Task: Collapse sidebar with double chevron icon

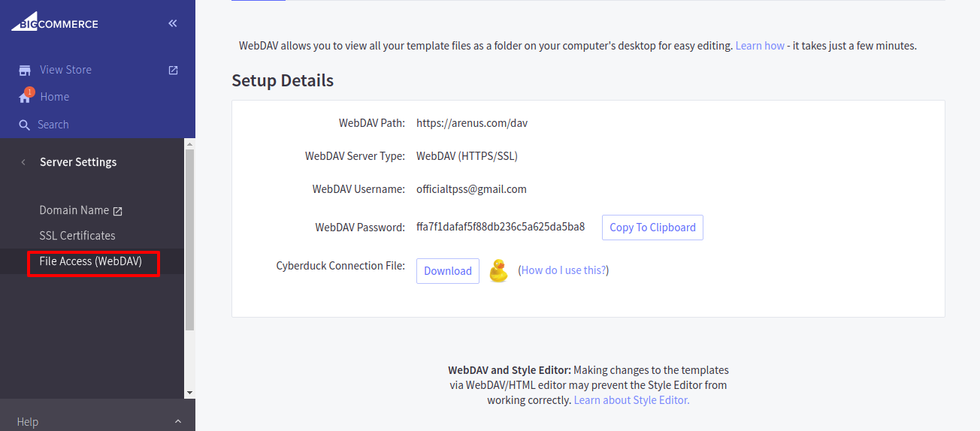Action: pyautogui.click(x=173, y=23)
